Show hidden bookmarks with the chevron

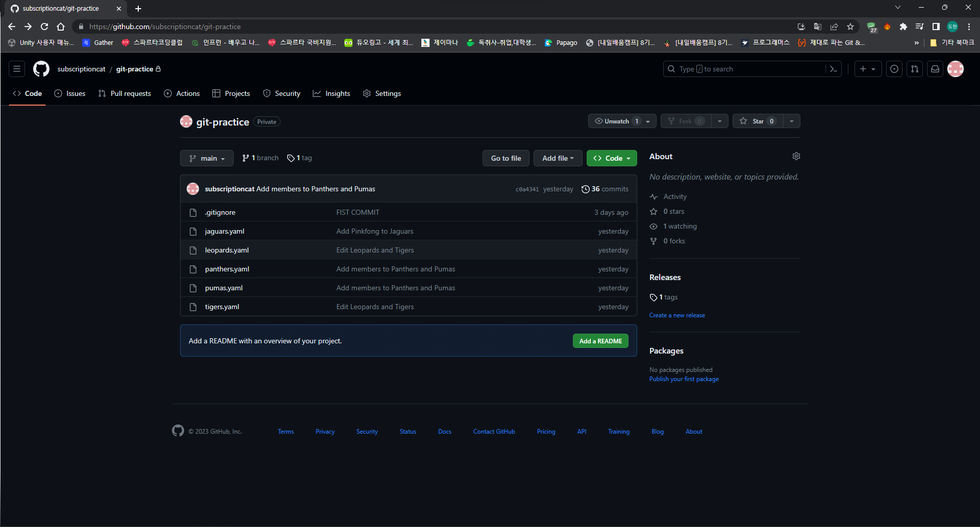tap(916, 43)
